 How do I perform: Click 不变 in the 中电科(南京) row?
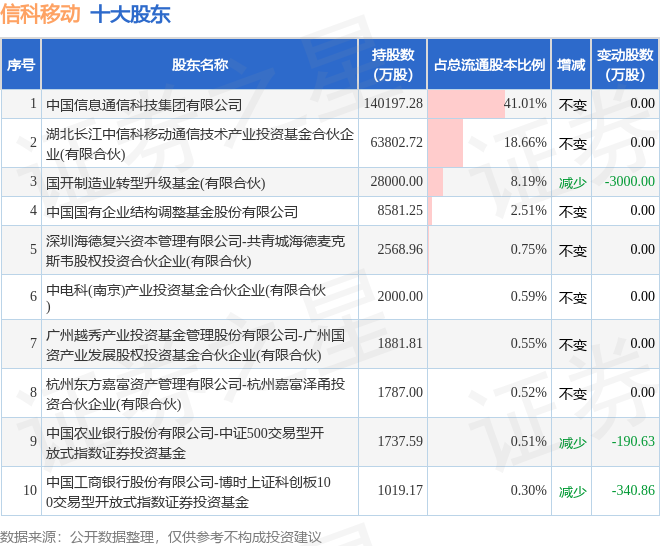coord(572,298)
